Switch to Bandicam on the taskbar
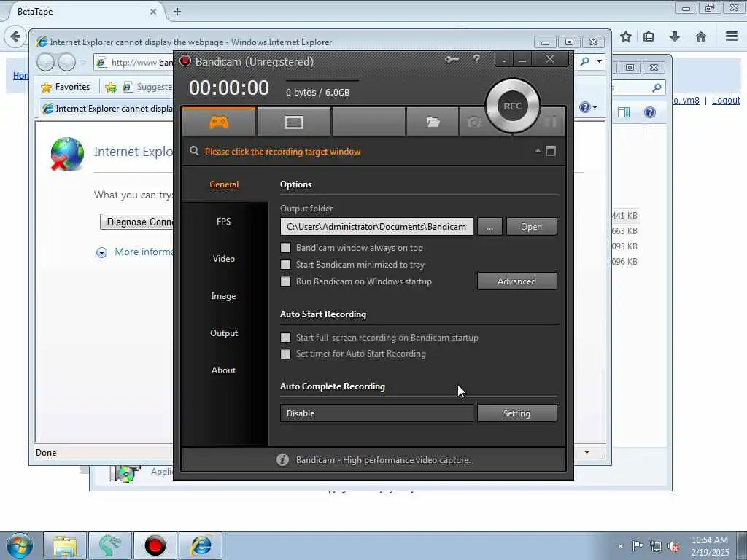 click(155, 545)
